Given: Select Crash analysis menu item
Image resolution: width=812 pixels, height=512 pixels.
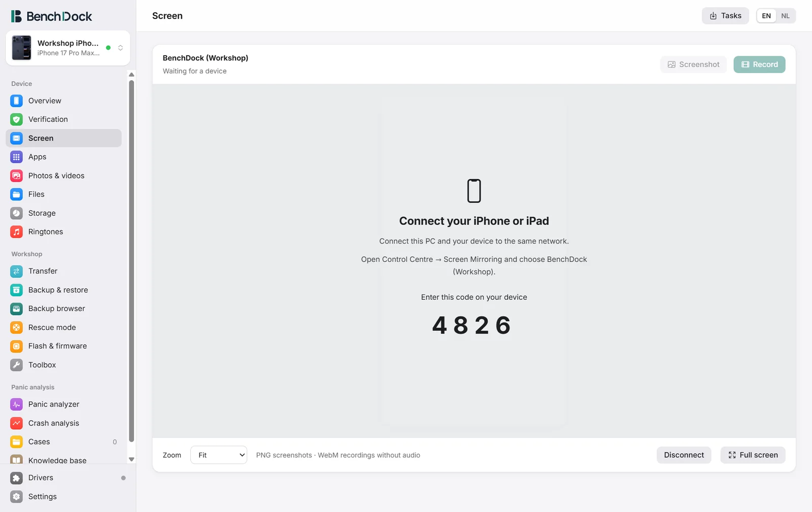Looking at the screenshot, I should pyautogui.click(x=63, y=423).
